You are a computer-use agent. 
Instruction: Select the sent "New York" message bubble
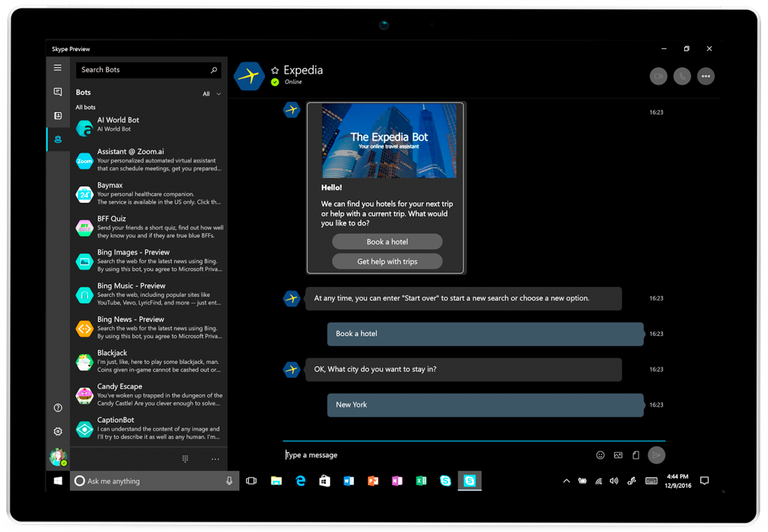[485, 405]
